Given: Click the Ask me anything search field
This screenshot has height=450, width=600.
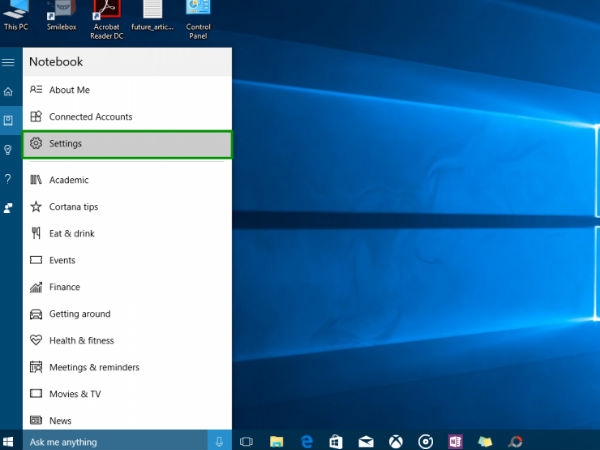Looking at the screenshot, I should point(115,442).
